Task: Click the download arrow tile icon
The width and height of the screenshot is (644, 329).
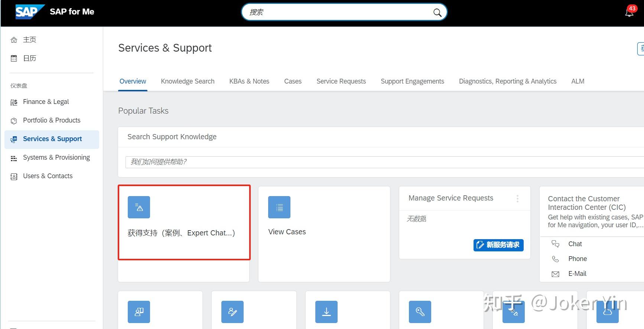Action: pos(326,312)
